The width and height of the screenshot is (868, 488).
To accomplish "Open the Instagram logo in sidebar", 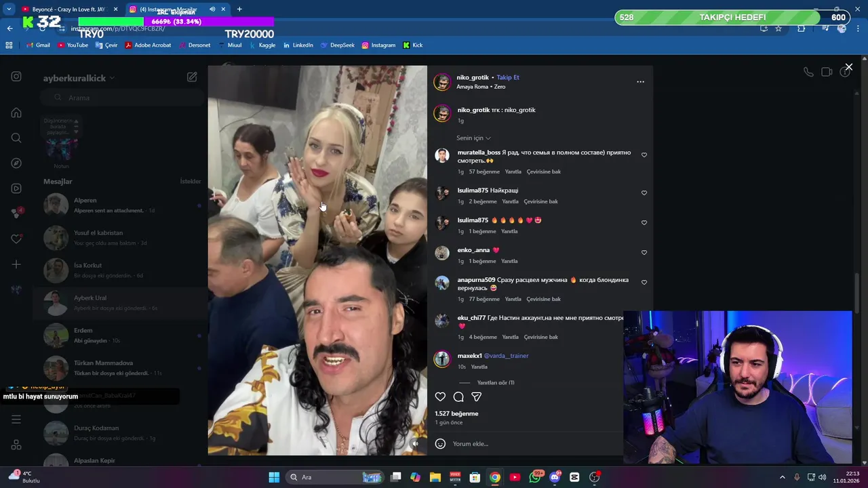I will [x=16, y=77].
